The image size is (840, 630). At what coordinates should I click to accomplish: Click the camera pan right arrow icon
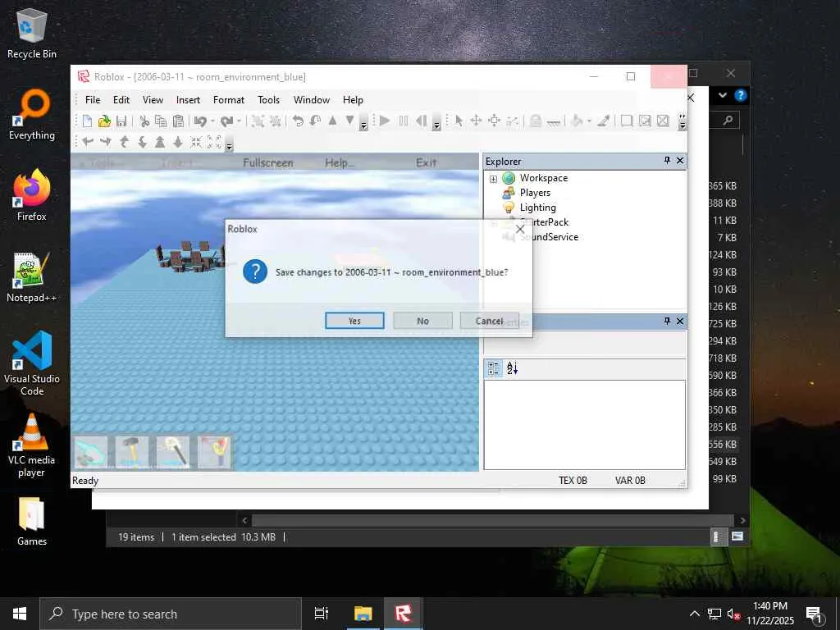(x=106, y=143)
